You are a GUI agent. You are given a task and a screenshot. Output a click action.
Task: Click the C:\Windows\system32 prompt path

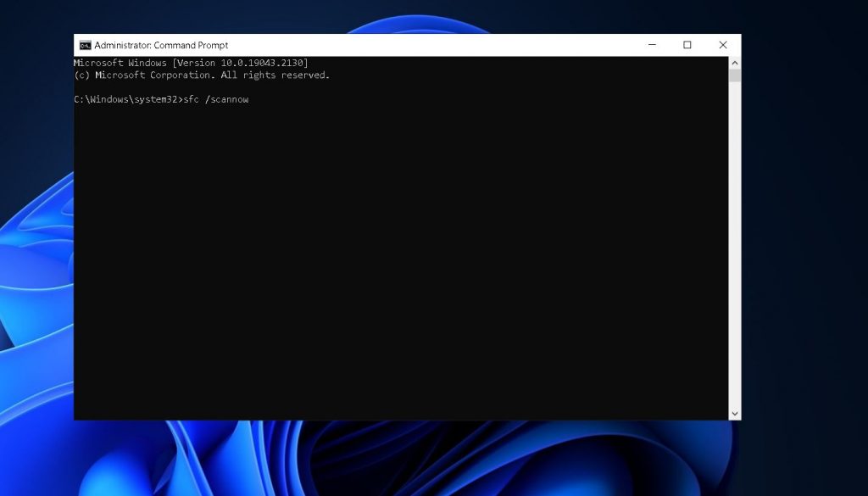point(128,99)
